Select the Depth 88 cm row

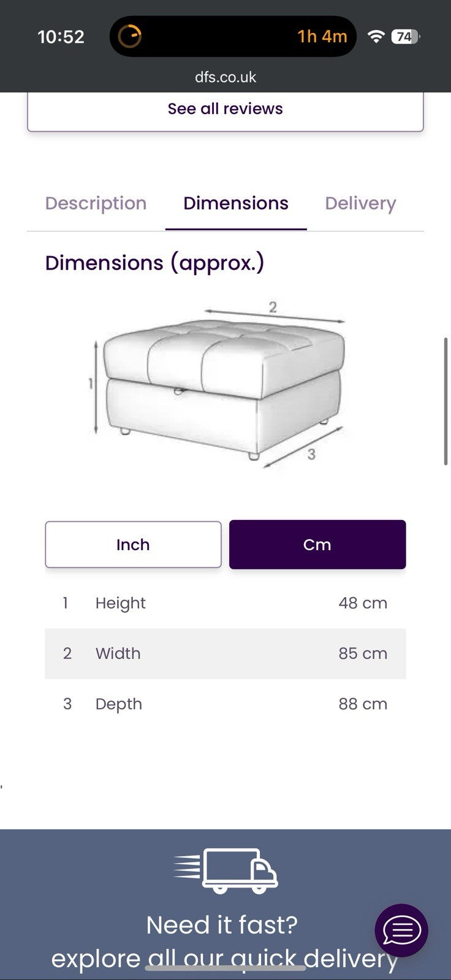click(225, 704)
